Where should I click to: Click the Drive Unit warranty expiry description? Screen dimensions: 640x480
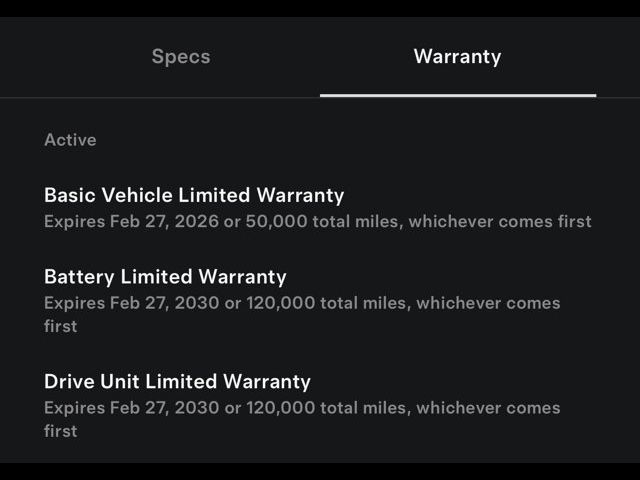302,408
